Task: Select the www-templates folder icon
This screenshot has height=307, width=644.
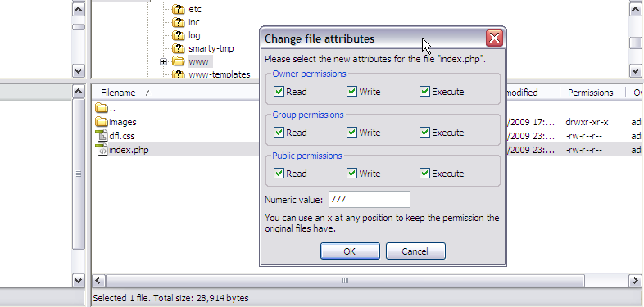Action: coord(179,74)
